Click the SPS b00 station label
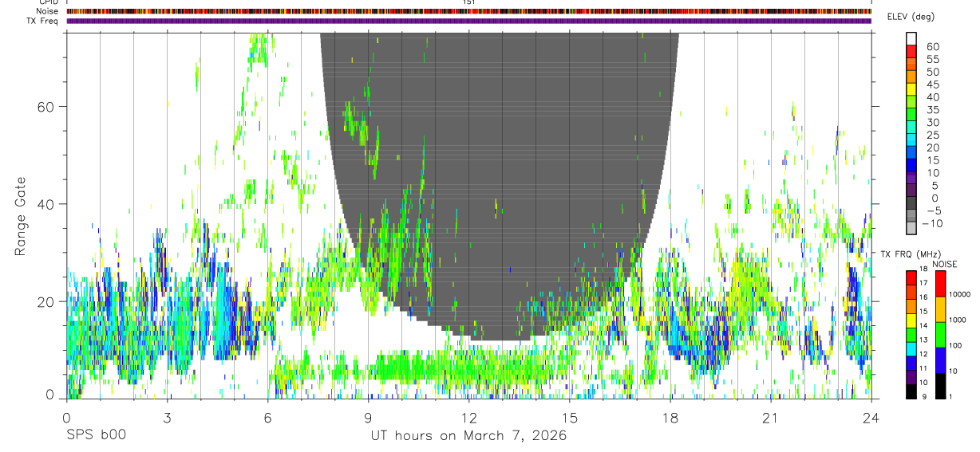The height and width of the screenshot is (452, 980). (x=96, y=435)
